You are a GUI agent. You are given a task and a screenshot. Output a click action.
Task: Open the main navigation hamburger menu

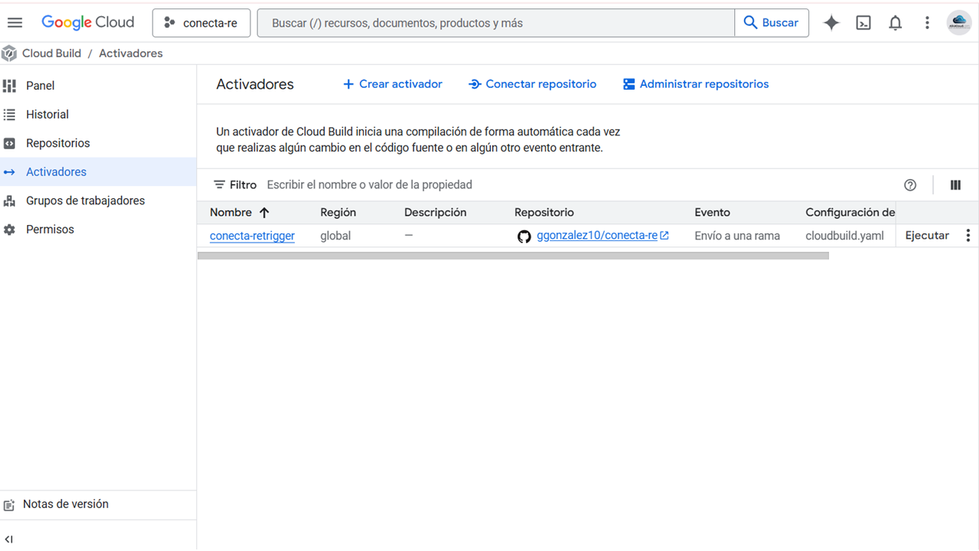point(14,22)
